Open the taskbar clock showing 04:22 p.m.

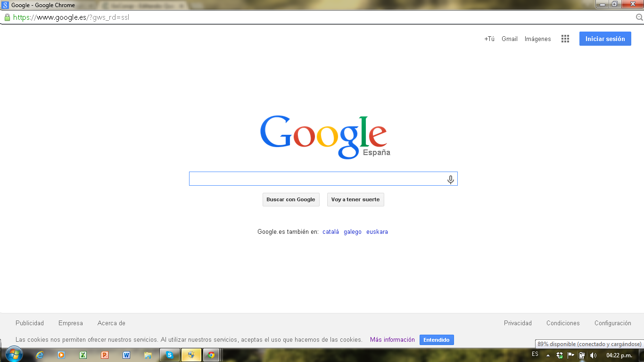coord(619,355)
